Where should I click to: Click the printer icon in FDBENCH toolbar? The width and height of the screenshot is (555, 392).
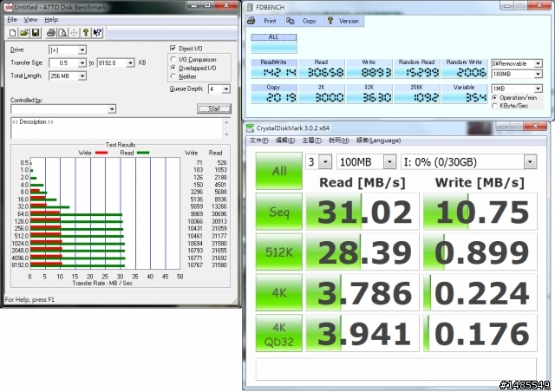251,21
